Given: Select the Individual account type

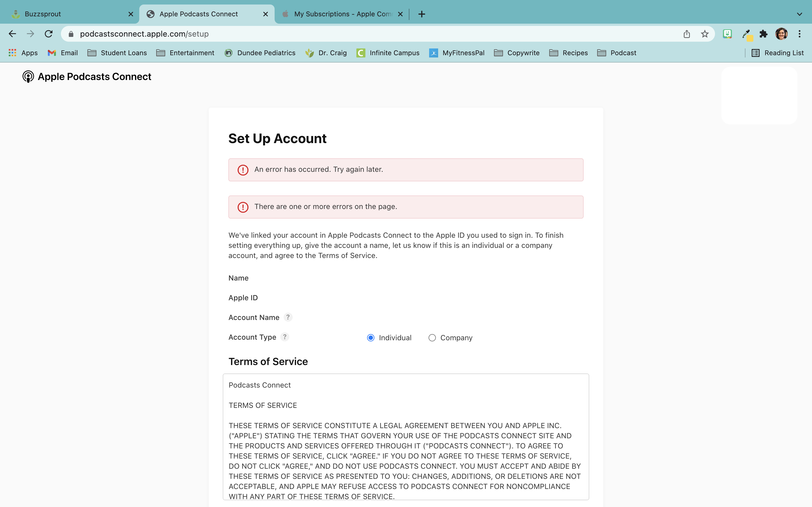Looking at the screenshot, I should pos(370,338).
